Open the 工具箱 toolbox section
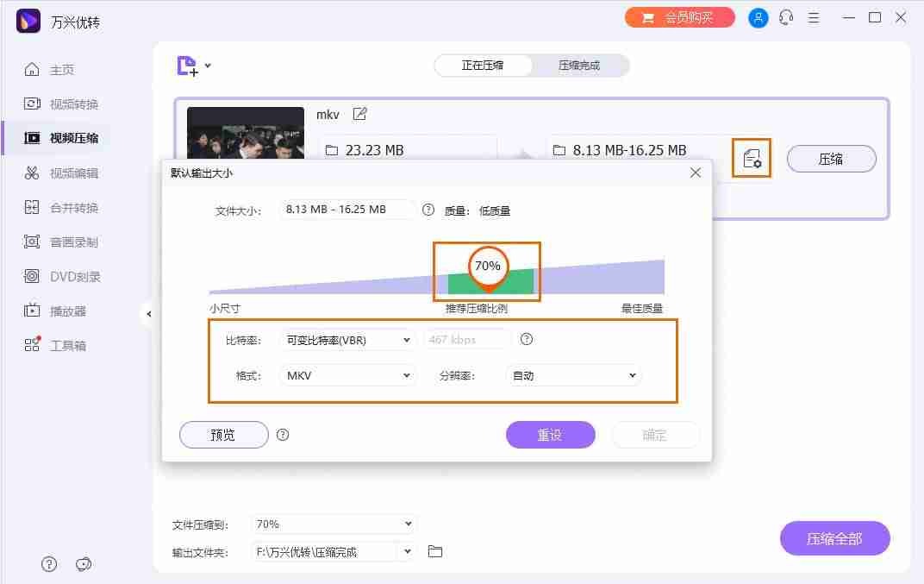 pyautogui.click(x=68, y=346)
